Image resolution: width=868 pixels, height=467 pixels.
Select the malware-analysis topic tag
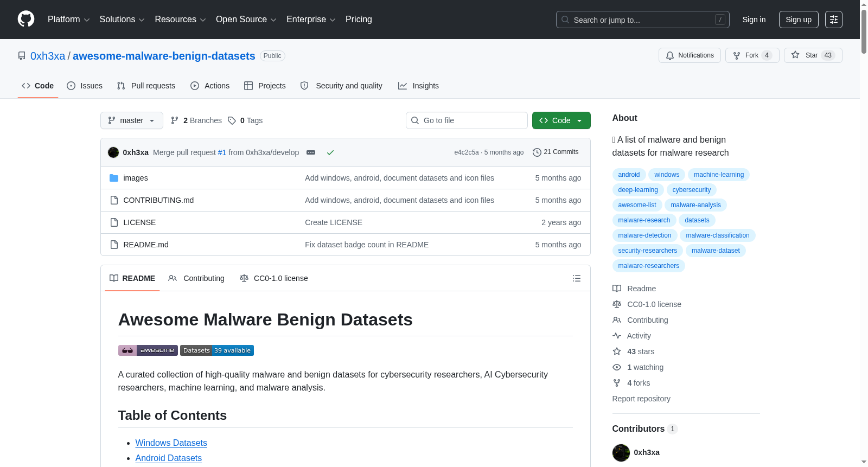click(x=695, y=205)
